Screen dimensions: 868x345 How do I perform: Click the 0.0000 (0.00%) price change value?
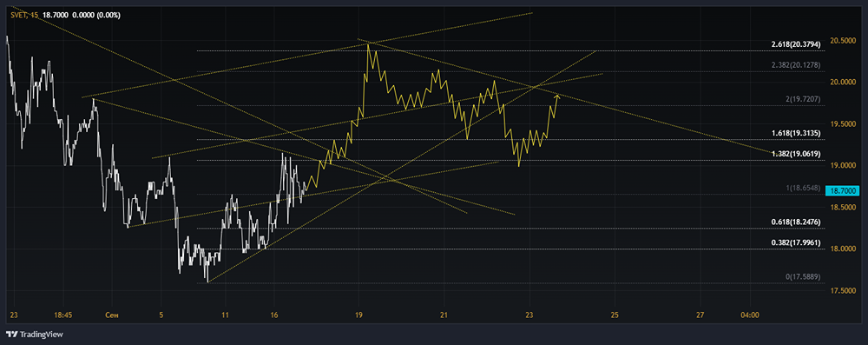tap(95, 16)
